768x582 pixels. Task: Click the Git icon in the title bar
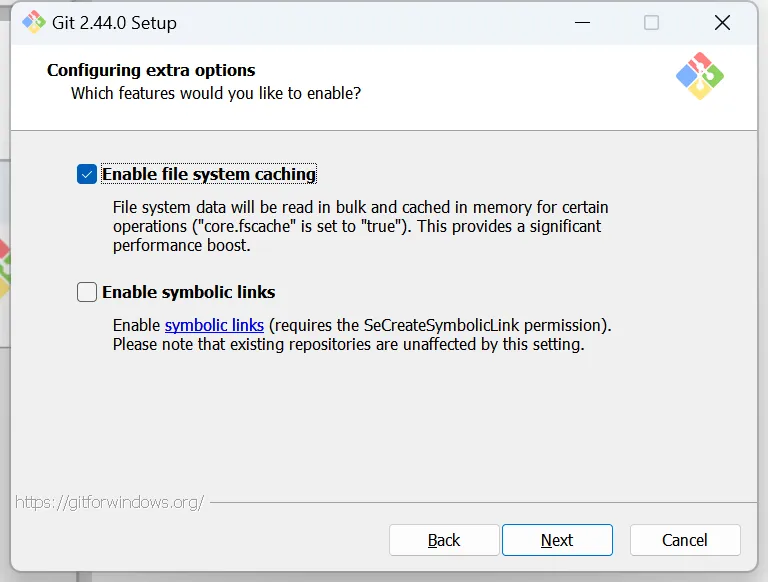coord(34,22)
